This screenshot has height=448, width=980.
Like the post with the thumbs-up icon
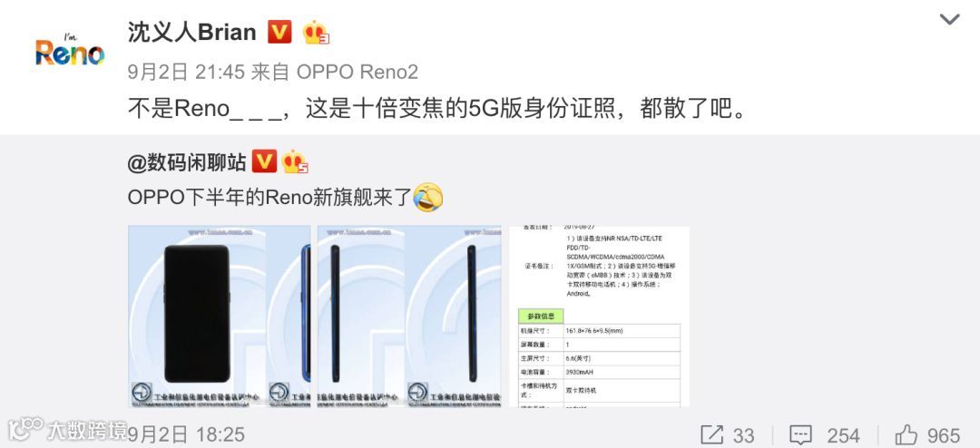906,434
